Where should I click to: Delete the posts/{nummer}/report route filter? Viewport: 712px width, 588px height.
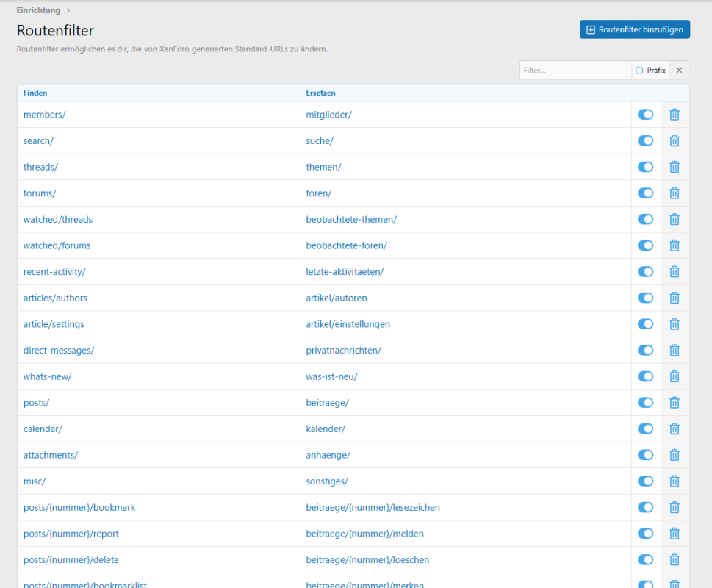tap(675, 534)
